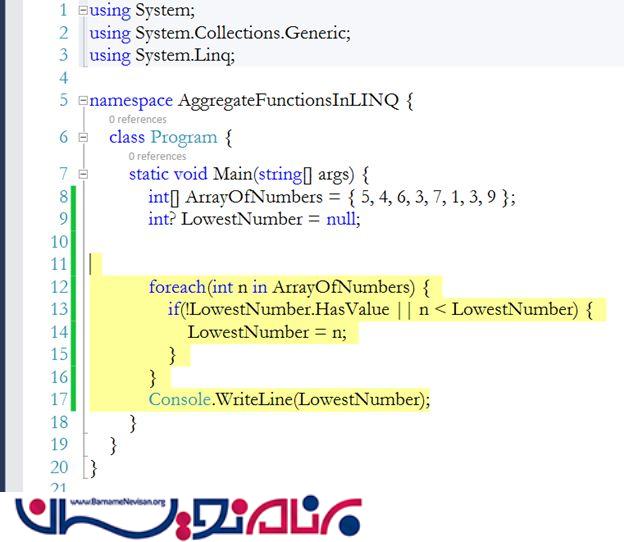Click the text 'System.Collections.Generic' on line 2
Viewport: 624px width, 542px height.
240,33
